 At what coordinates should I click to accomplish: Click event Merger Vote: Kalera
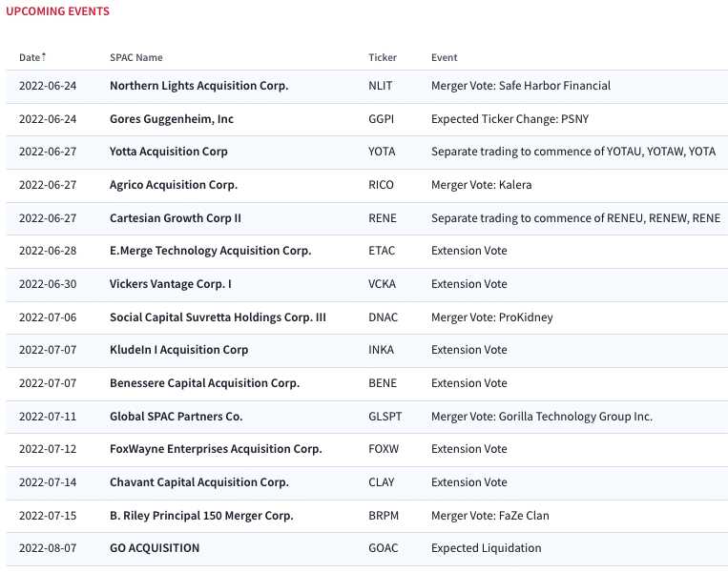(x=482, y=185)
